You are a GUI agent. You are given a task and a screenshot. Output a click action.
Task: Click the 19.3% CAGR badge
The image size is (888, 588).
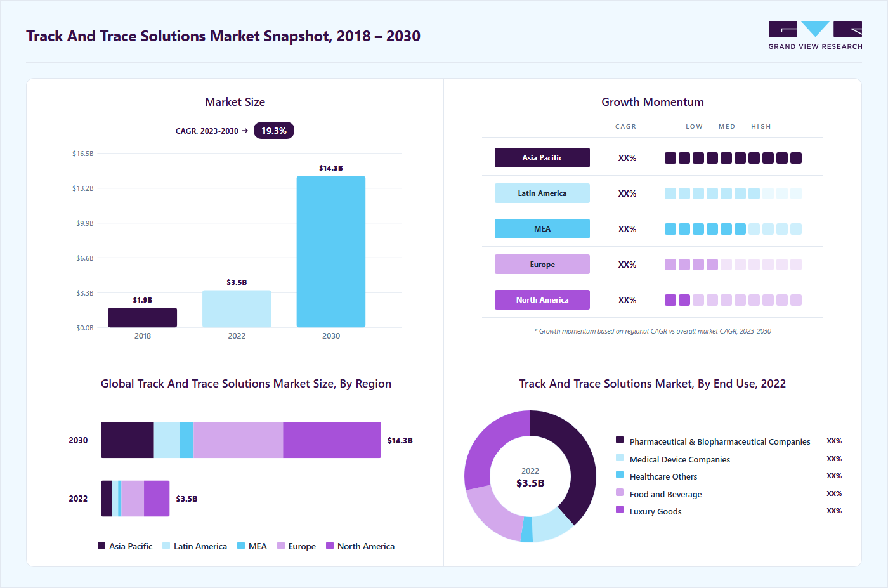pos(274,131)
